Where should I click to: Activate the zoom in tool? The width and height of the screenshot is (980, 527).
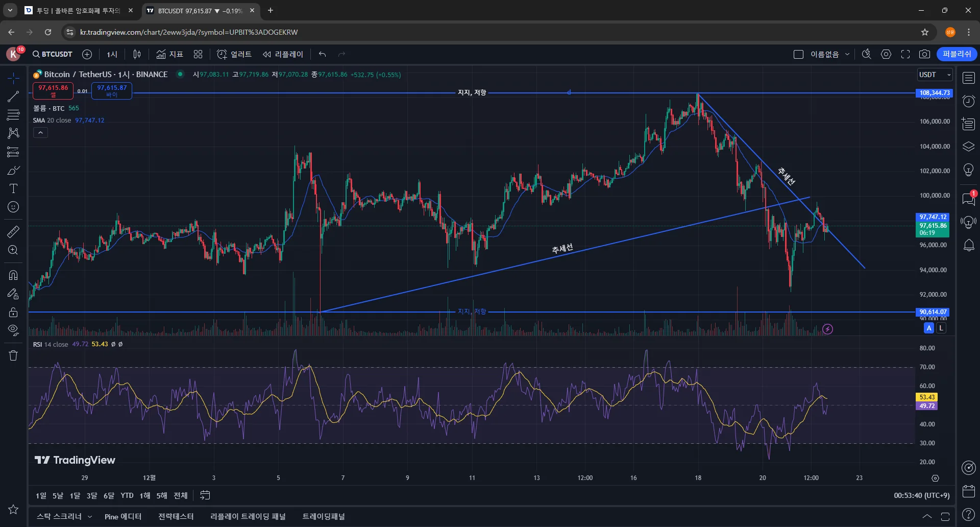tap(13, 250)
